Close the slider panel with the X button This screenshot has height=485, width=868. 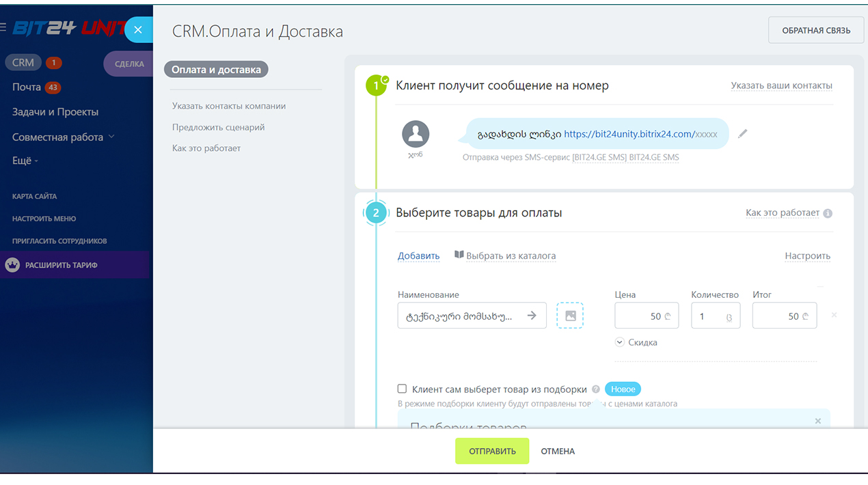pyautogui.click(x=138, y=30)
